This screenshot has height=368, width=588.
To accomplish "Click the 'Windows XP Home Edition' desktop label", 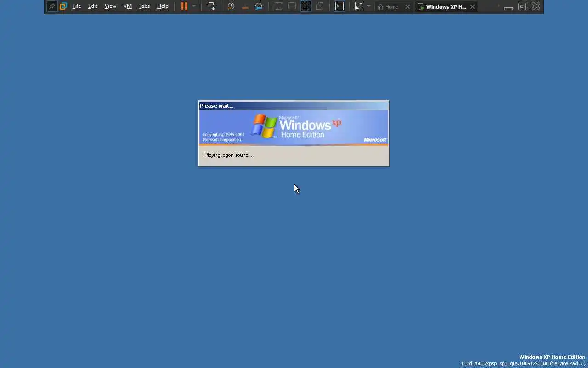I will click(x=552, y=357).
